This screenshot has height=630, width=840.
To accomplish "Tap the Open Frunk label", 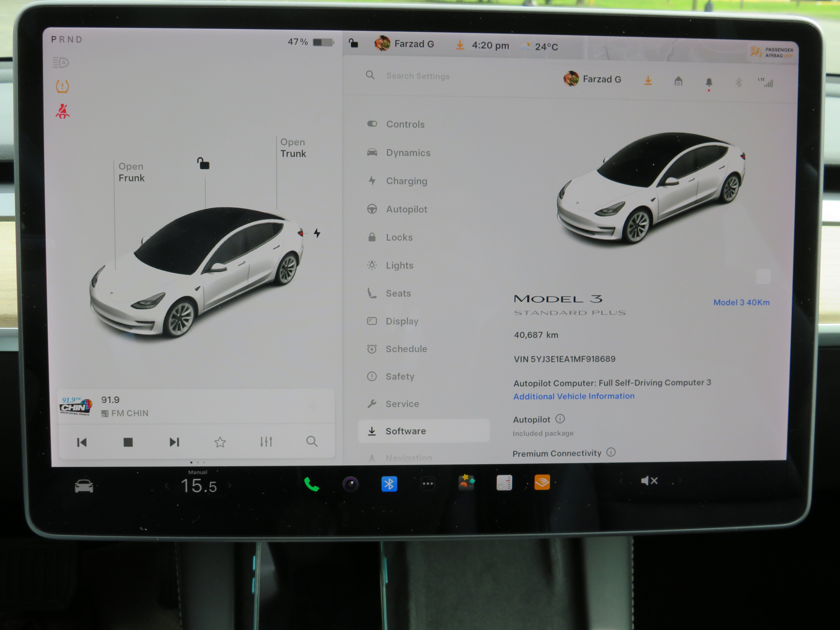I will coord(131,172).
